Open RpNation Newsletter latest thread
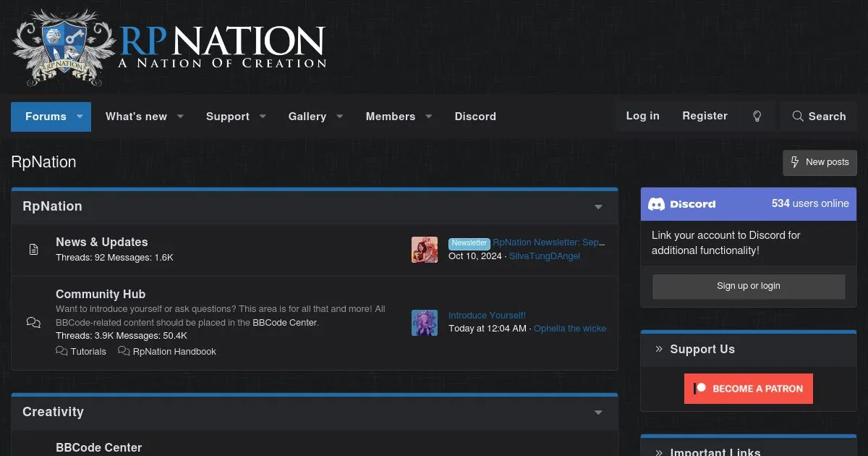 click(549, 242)
